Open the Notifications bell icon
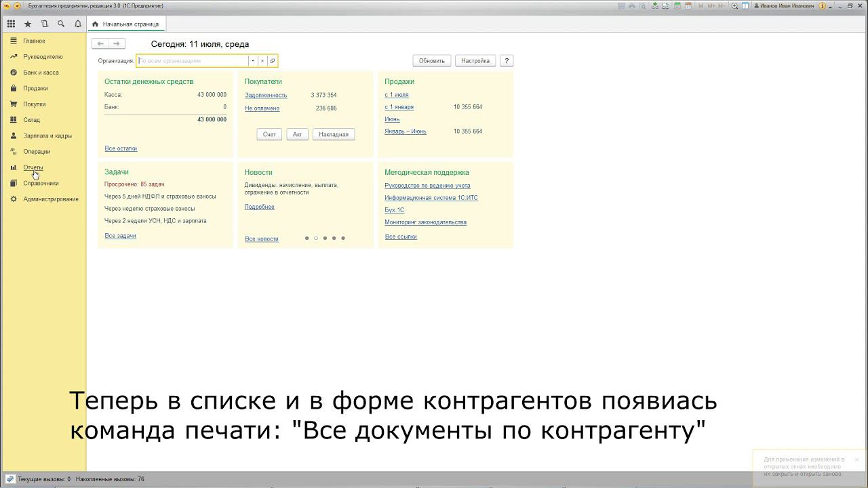This screenshot has width=868, height=488. (78, 24)
